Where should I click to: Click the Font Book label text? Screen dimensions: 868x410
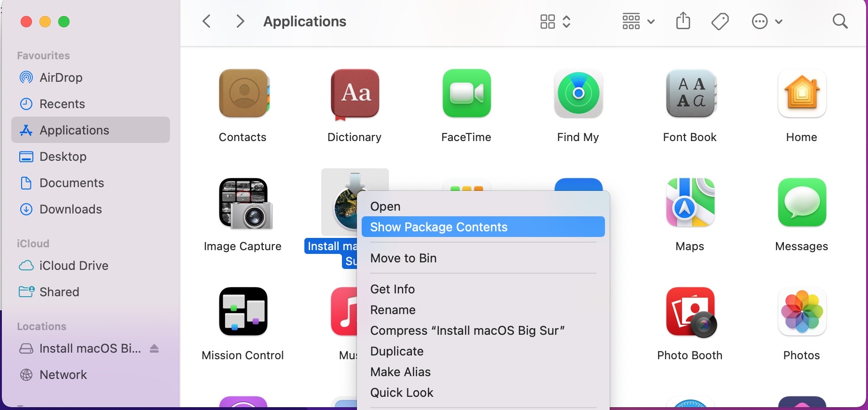[690, 137]
